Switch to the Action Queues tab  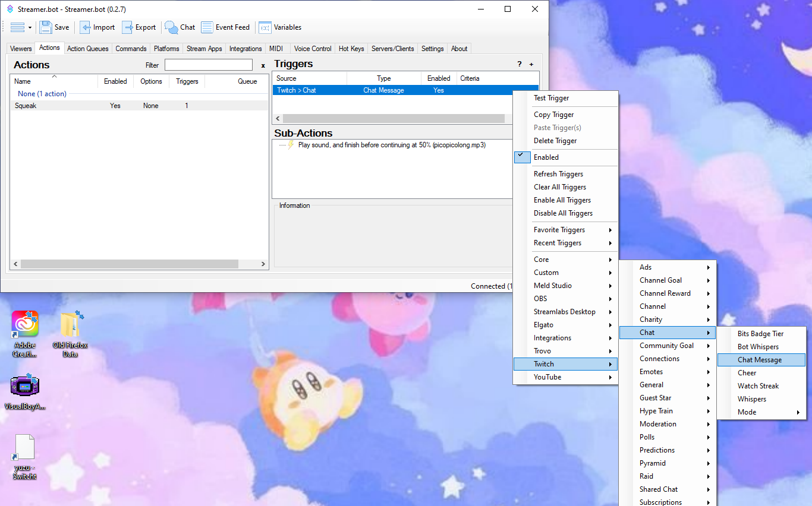tap(88, 49)
